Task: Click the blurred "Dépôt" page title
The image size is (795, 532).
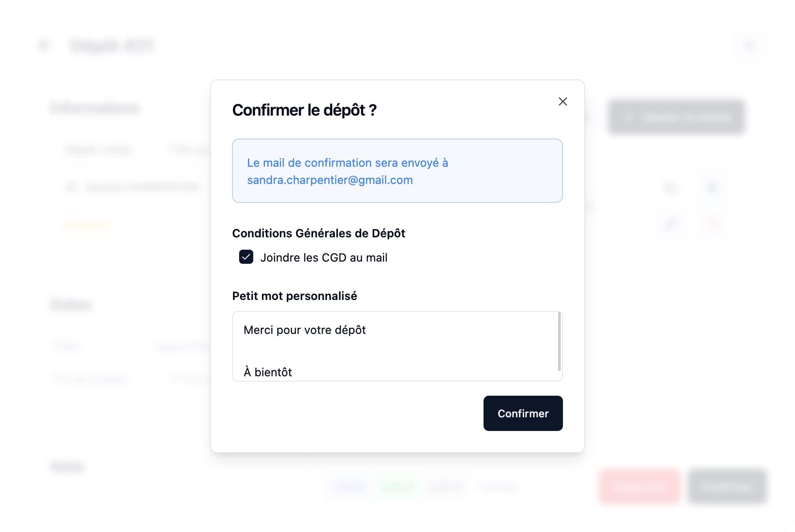Action: click(112, 45)
